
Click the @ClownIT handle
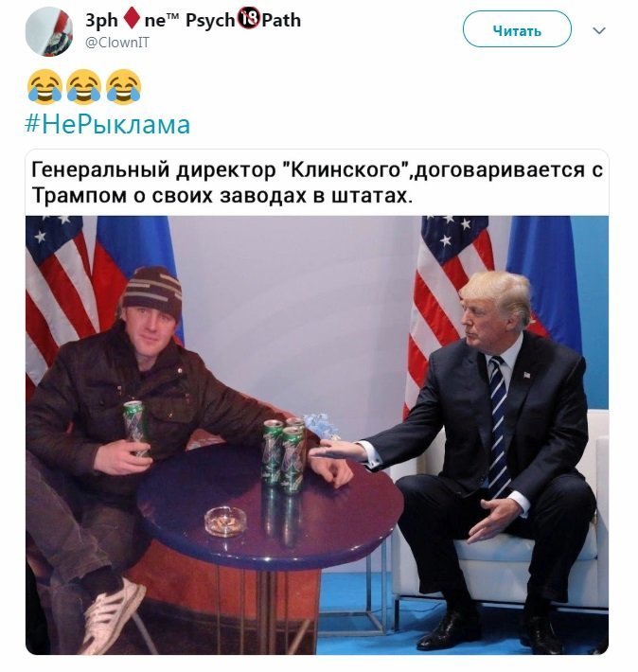117,43
